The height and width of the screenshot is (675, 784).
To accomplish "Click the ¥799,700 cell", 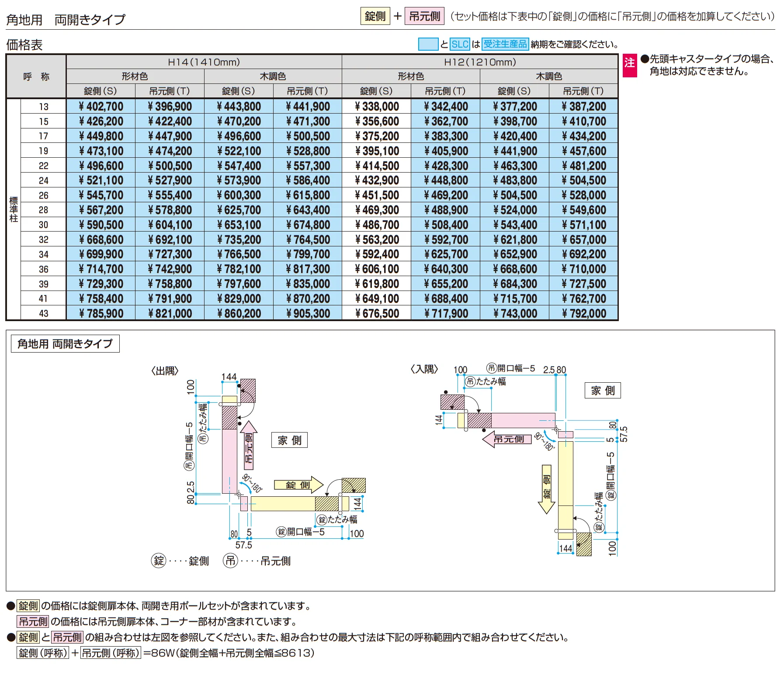I will pyautogui.click(x=308, y=254).
